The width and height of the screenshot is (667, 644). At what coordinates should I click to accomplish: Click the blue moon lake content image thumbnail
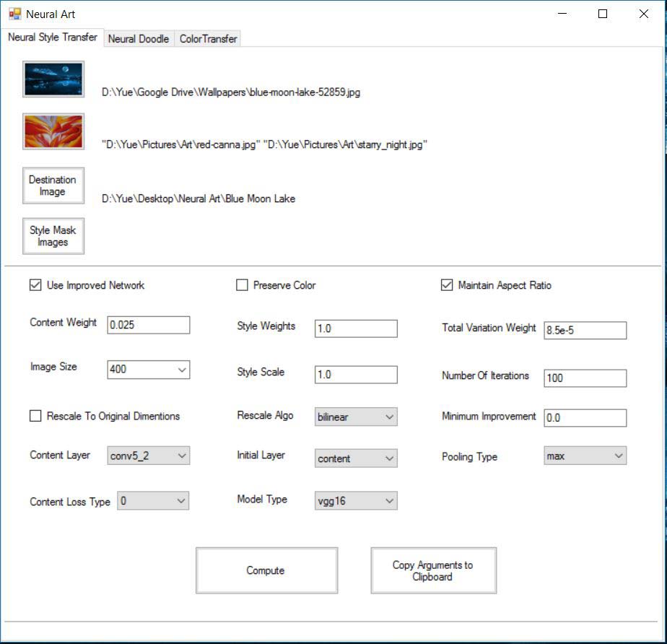[53, 79]
